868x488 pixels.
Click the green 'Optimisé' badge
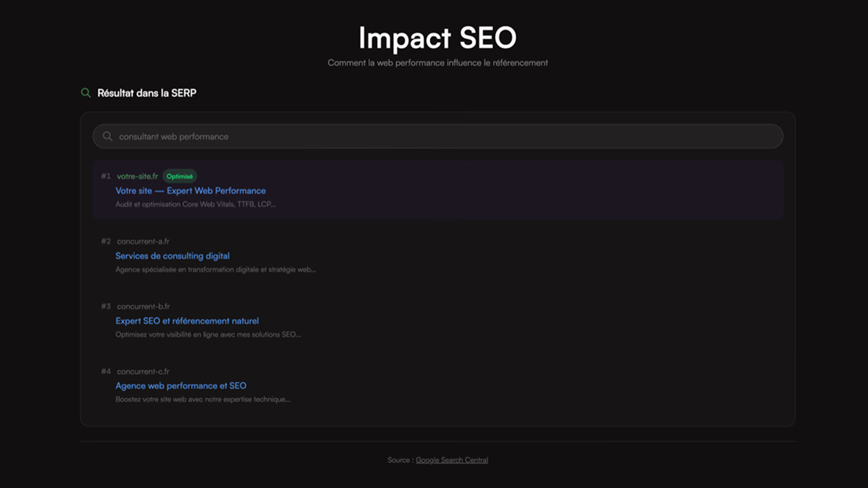[x=180, y=176]
